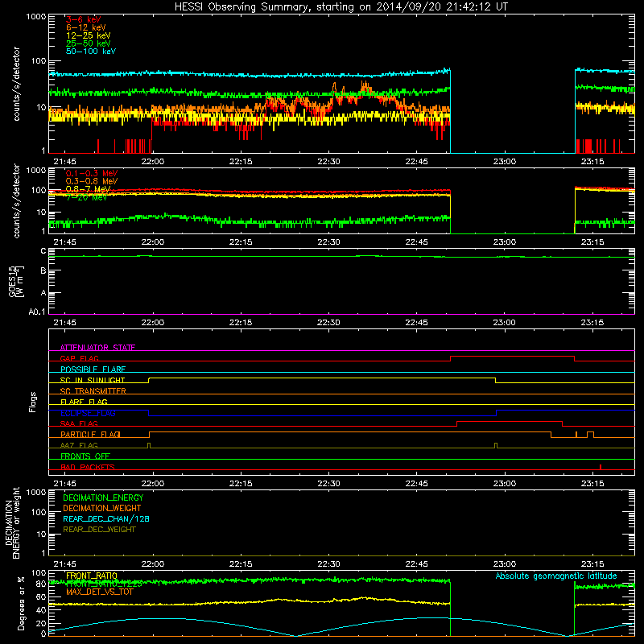Click the A0.1 tick label on GOES panel

click(x=37, y=312)
